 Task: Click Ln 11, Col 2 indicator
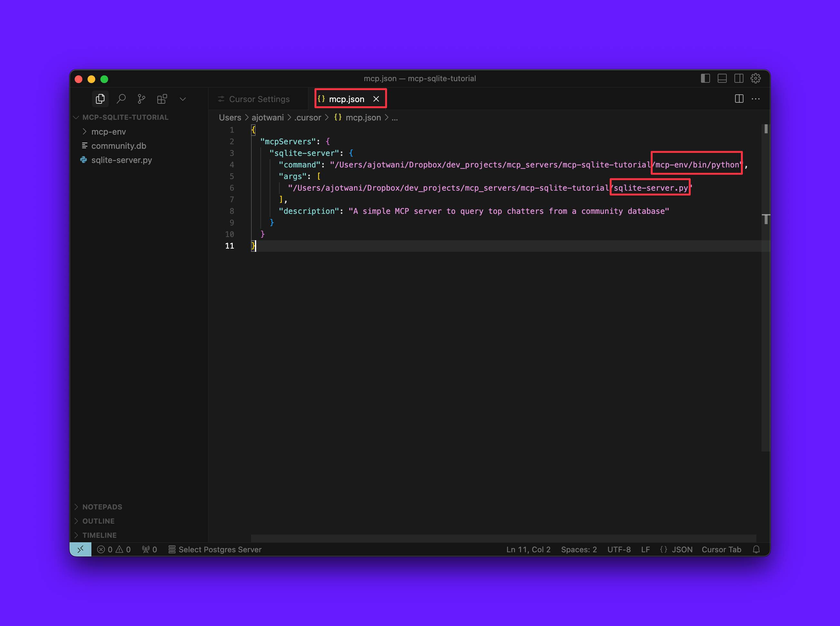click(x=528, y=549)
